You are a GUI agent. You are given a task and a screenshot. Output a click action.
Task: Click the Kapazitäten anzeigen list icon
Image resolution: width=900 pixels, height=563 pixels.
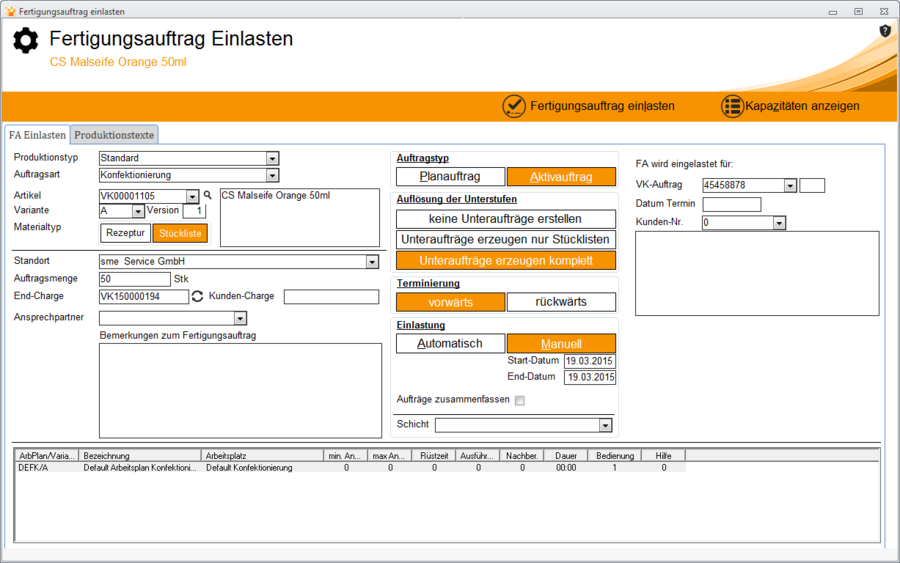coord(732,106)
